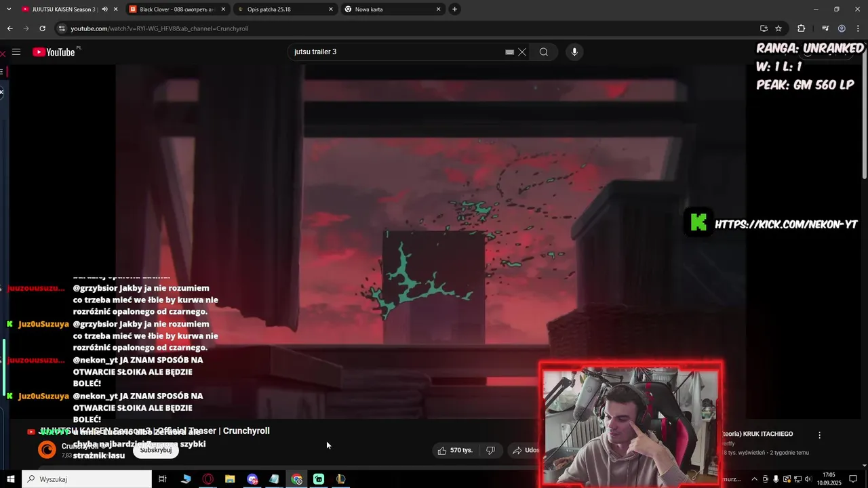Open Opera browser from taskbar
Viewport: 868px width, 488px height.
[208, 479]
